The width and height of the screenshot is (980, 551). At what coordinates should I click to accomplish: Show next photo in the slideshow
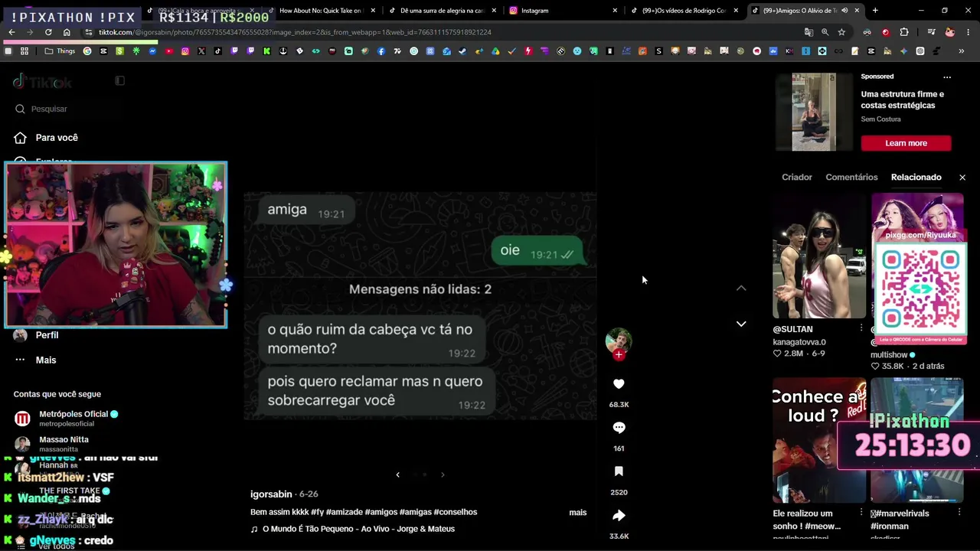point(443,474)
